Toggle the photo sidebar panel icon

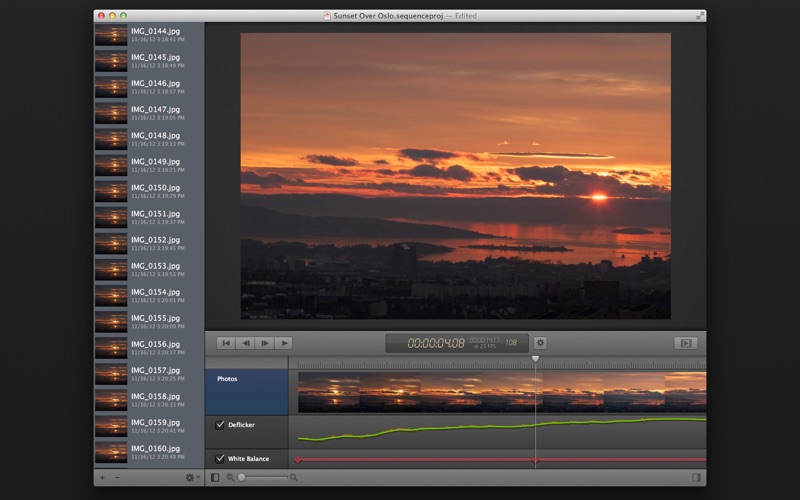pyautogui.click(x=215, y=478)
